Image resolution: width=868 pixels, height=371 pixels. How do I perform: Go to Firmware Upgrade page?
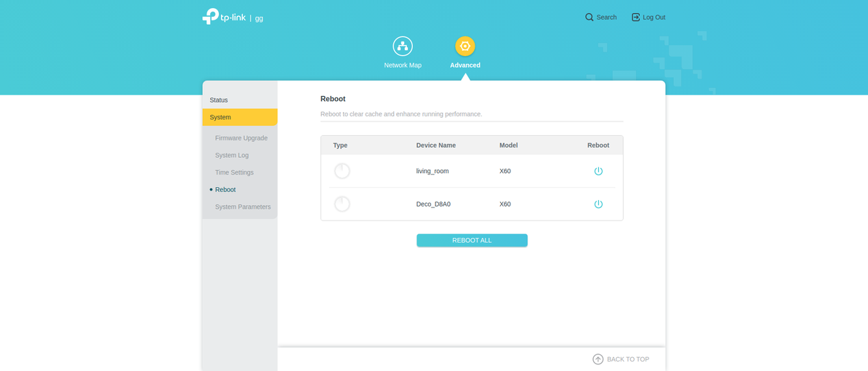click(x=241, y=138)
